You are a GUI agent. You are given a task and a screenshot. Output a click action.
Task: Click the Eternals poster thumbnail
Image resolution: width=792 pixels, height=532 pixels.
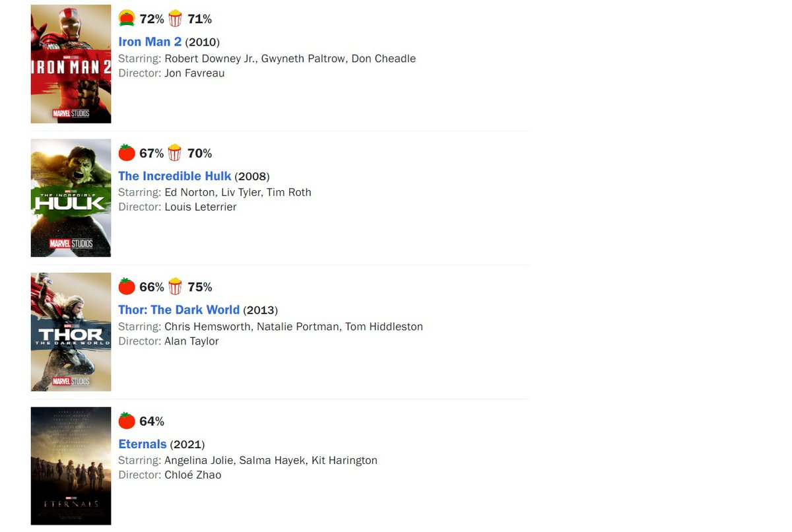(x=71, y=466)
